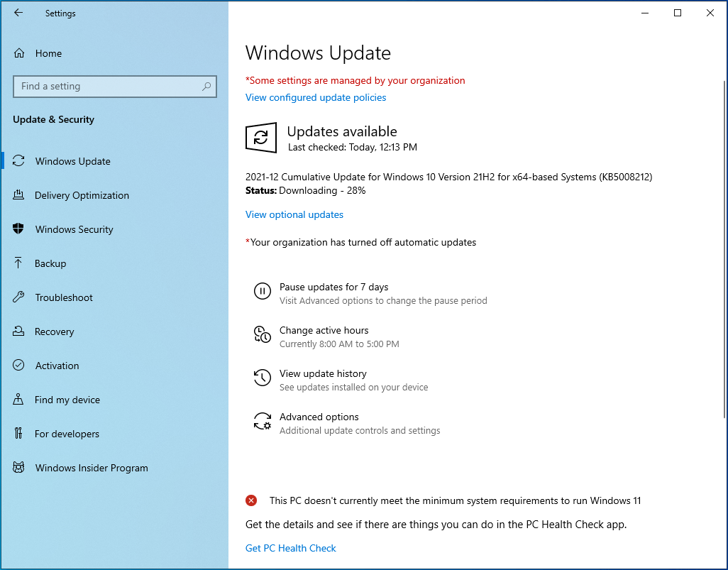Image resolution: width=728 pixels, height=570 pixels.
Task: Click the View optional updates link
Action: tap(294, 214)
